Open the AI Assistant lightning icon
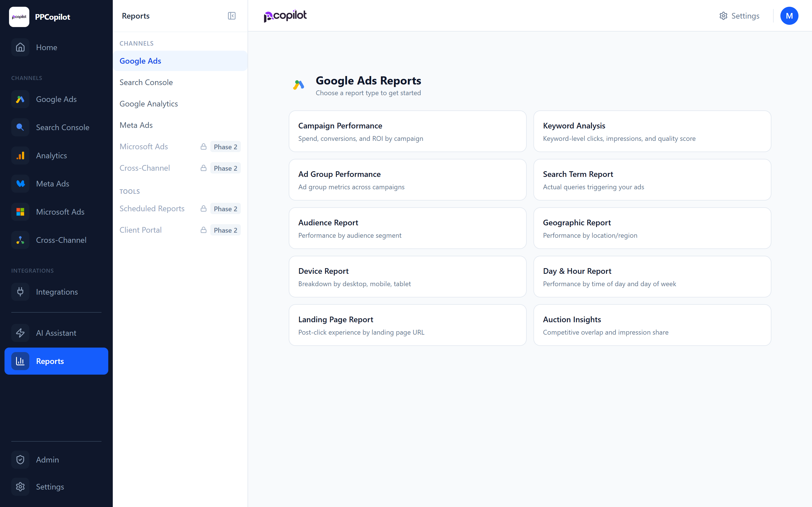Image resolution: width=812 pixels, height=507 pixels. tap(20, 333)
